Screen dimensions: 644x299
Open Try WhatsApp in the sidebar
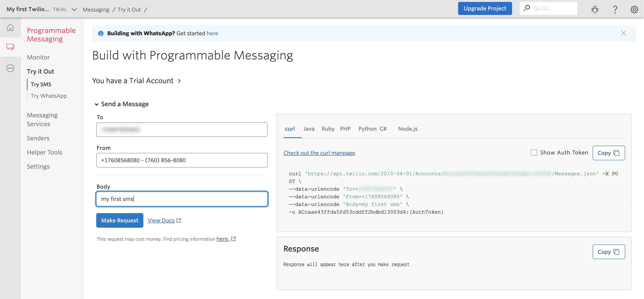(x=49, y=96)
